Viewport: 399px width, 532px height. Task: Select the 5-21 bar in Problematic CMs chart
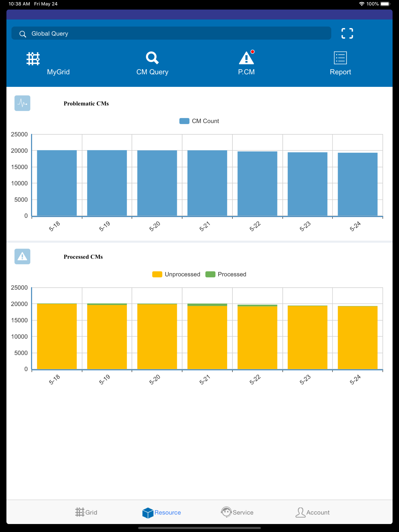[207, 183]
